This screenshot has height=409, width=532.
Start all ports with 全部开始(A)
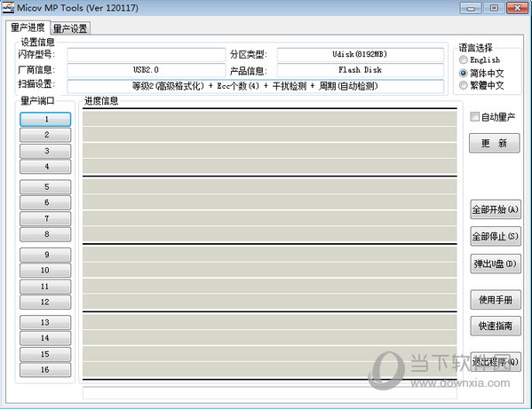496,209
